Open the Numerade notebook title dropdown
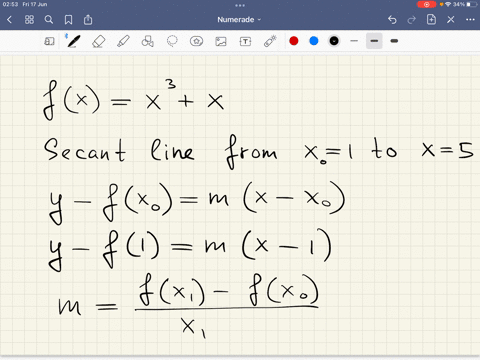This screenshot has width=480, height=360. 239,20
